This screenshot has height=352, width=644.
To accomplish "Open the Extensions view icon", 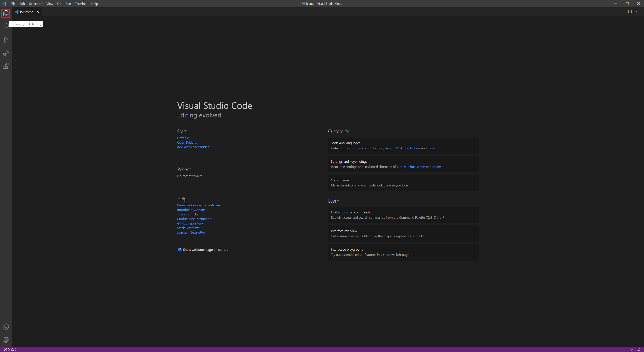I will coord(6,66).
